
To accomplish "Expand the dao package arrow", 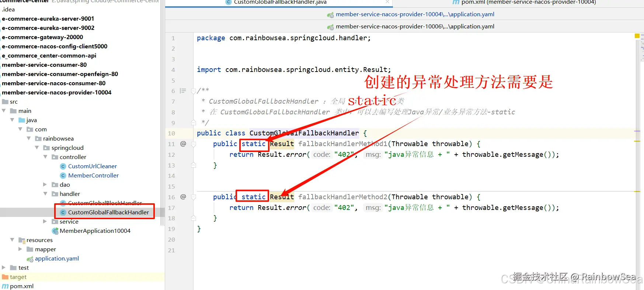I will pos(45,184).
